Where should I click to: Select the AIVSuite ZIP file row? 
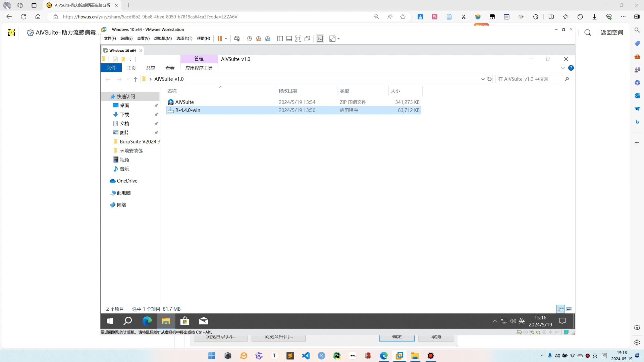293,102
